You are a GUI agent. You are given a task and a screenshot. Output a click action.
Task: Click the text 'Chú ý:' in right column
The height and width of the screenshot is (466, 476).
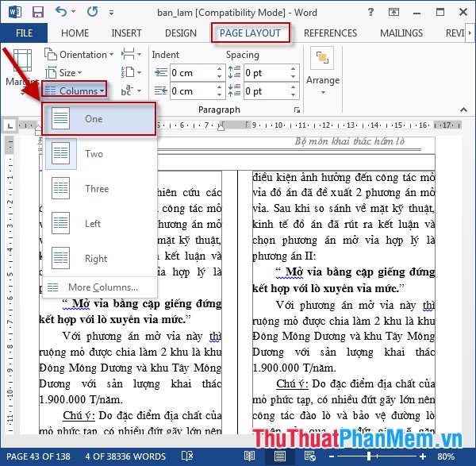pos(292,383)
